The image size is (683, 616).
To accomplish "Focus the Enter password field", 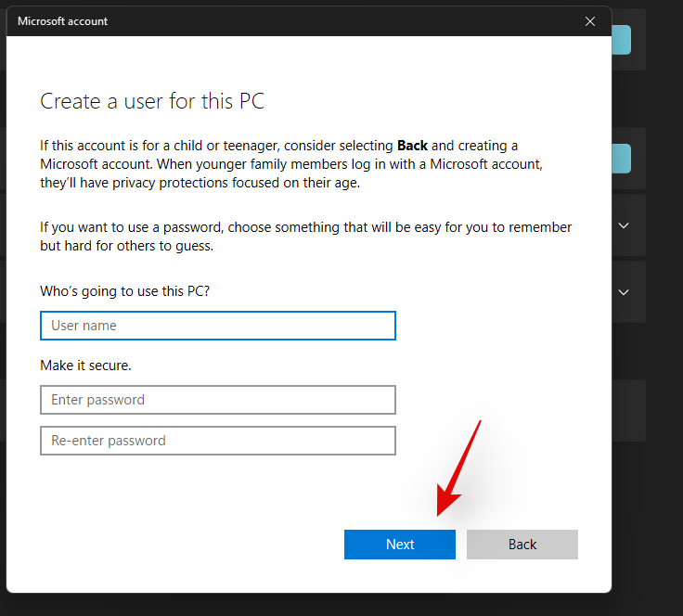I will coord(218,400).
